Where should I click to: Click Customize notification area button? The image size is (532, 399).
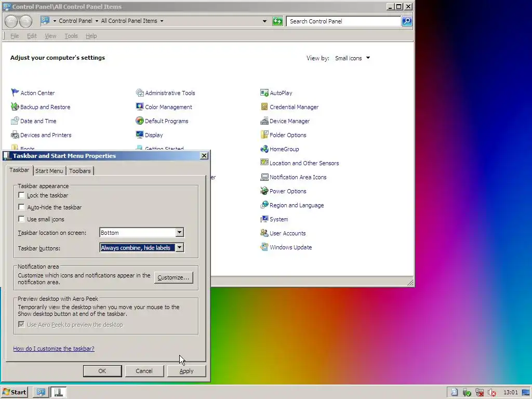174,277
